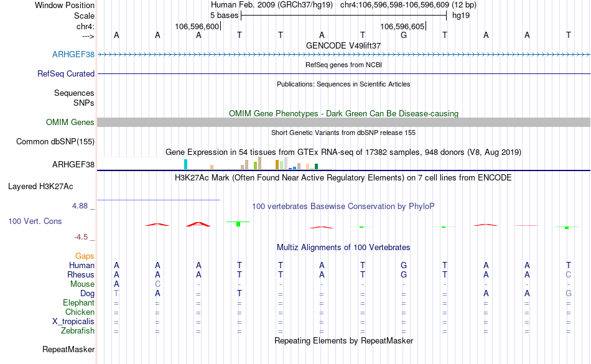Click the Rhesus row C base
591x364 pixels.
point(569,274)
